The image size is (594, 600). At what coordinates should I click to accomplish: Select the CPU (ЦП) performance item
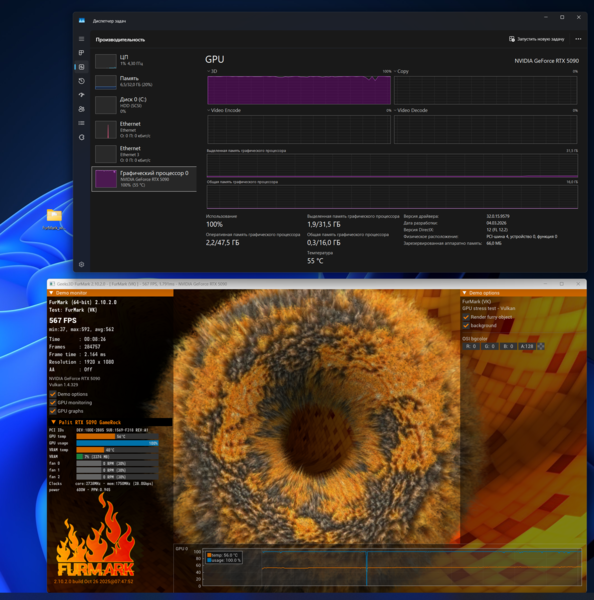point(144,60)
